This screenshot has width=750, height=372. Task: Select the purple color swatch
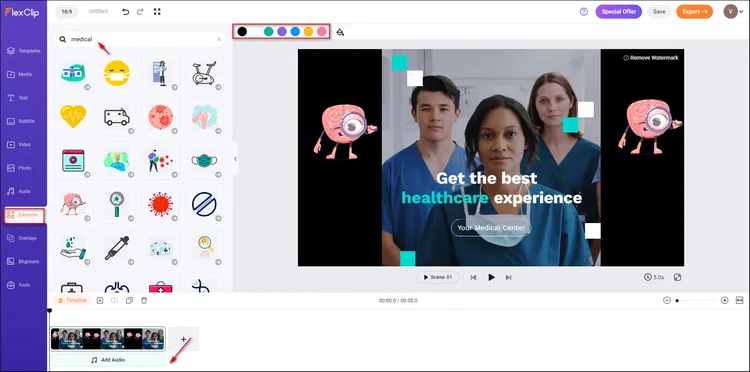(x=282, y=32)
